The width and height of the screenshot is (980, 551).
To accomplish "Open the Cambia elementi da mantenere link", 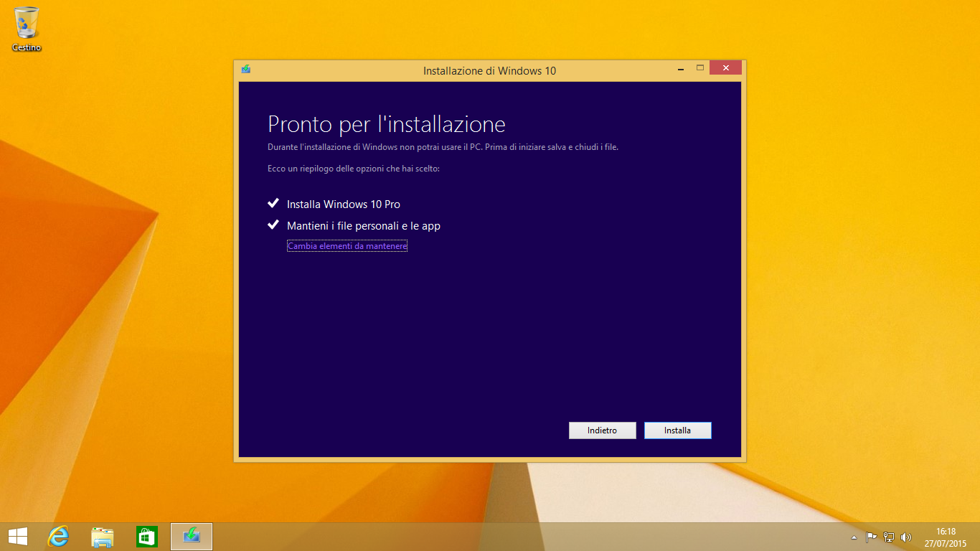I will [x=347, y=245].
